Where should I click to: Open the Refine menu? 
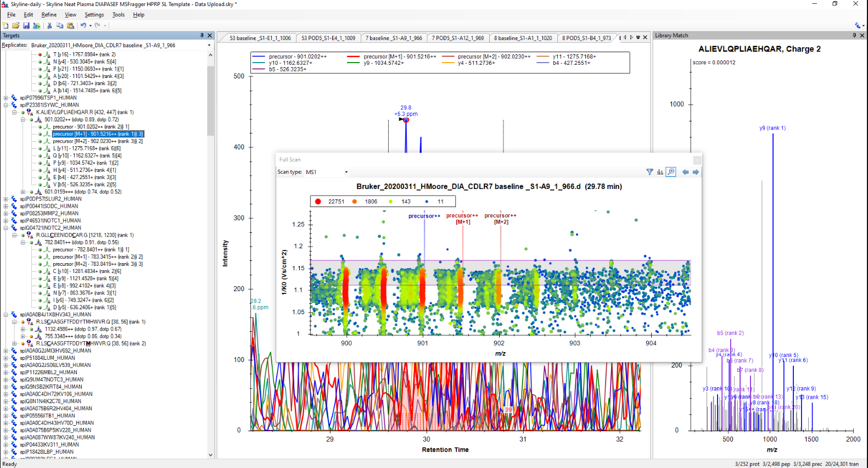pos(49,15)
